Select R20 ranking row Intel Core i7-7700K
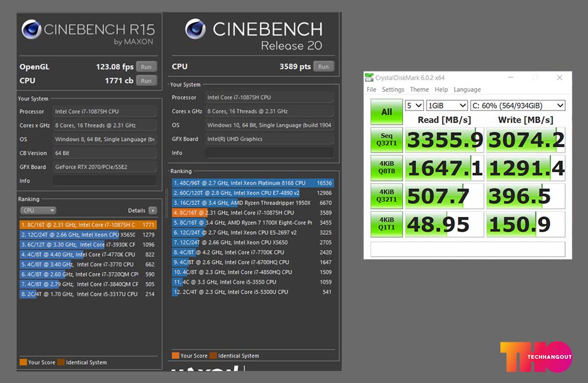Viewport: 588px width, 383px height. tap(252, 252)
